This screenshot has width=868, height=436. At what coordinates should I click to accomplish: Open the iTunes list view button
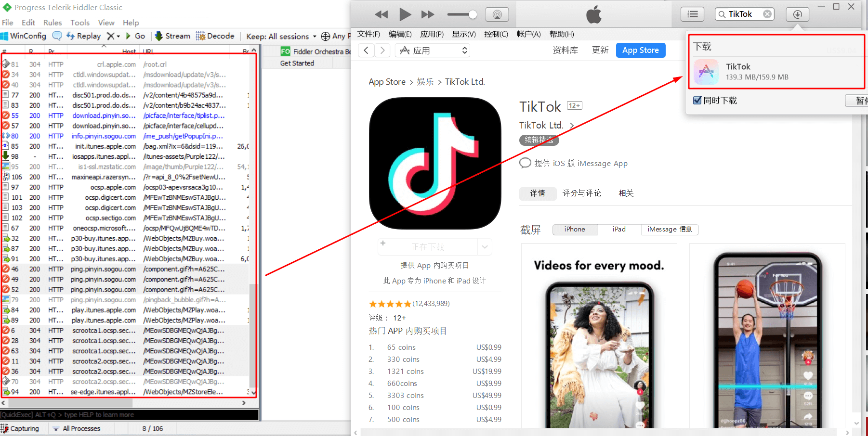(692, 14)
